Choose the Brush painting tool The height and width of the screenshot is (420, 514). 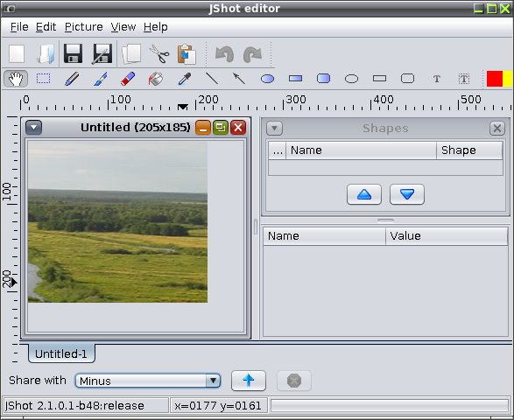point(100,79)
